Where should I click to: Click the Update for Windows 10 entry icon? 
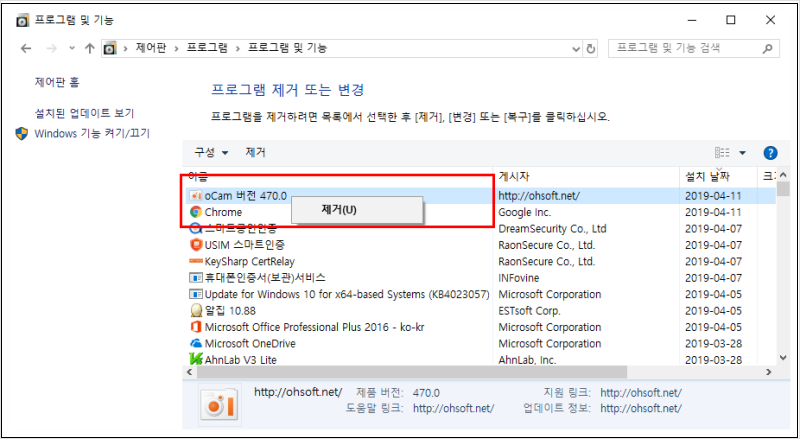[195, 295]
